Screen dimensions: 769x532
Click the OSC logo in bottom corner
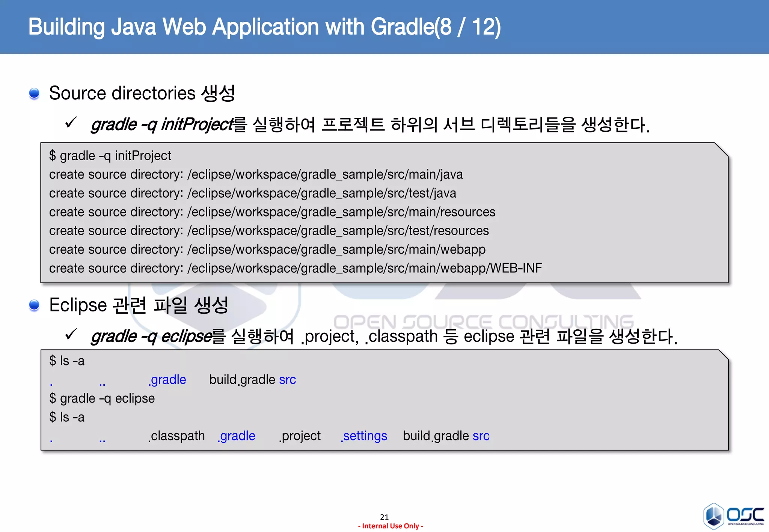pyautogui.click(x=733, y=516)
